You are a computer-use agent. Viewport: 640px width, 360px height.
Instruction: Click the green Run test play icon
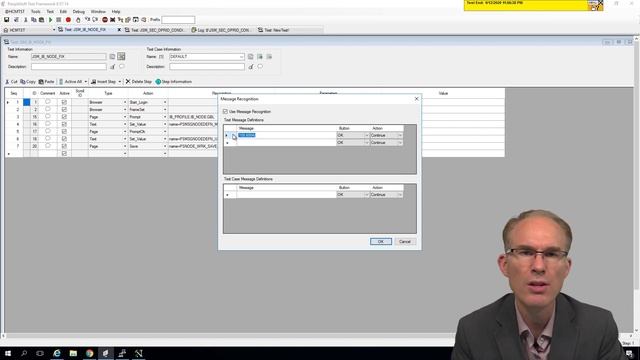tap(51, 20)
